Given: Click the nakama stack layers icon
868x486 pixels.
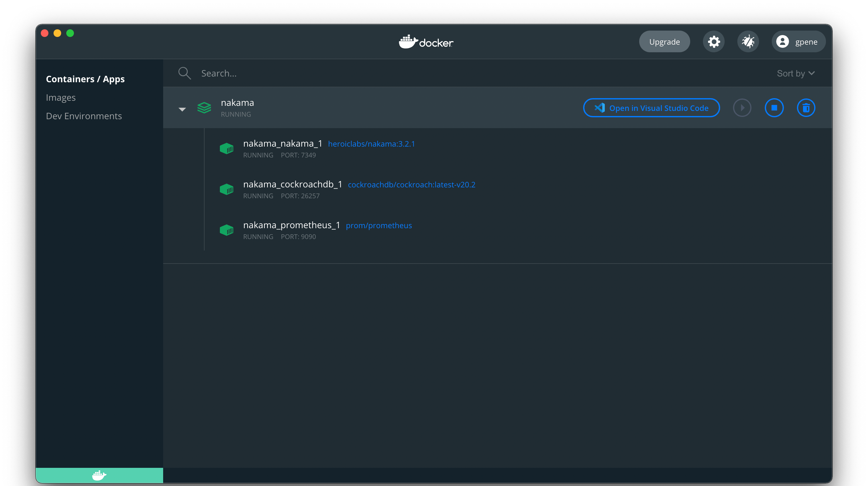Looking at the screenshot, I should [204, 108].
